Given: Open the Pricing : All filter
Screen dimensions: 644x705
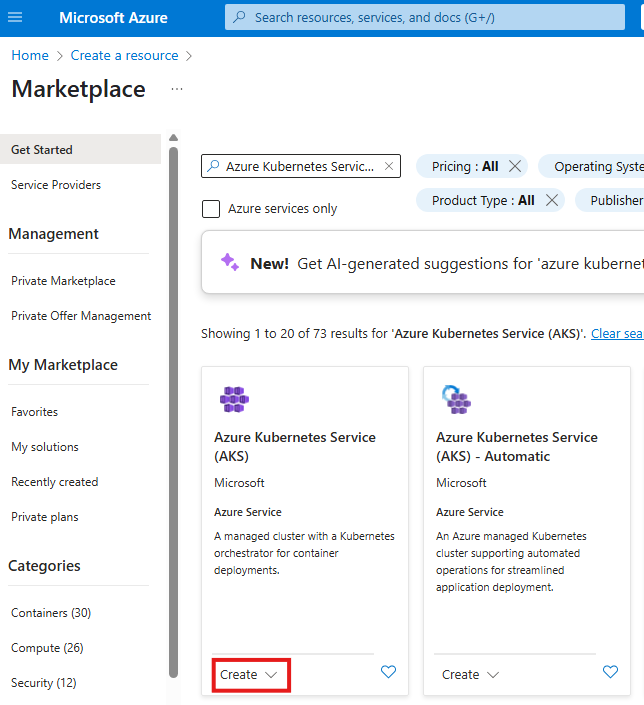Looking at the screenshot, I should [465, 166].
